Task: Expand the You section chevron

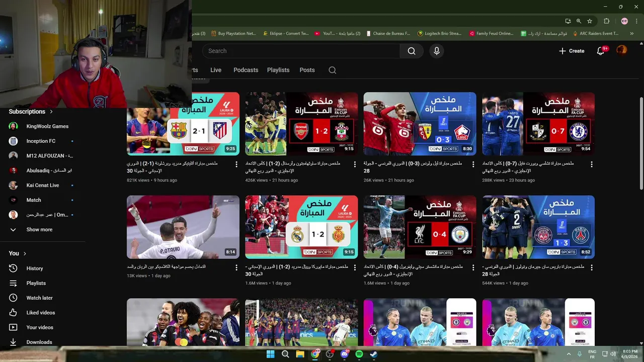Action: [x=25, y=253]
